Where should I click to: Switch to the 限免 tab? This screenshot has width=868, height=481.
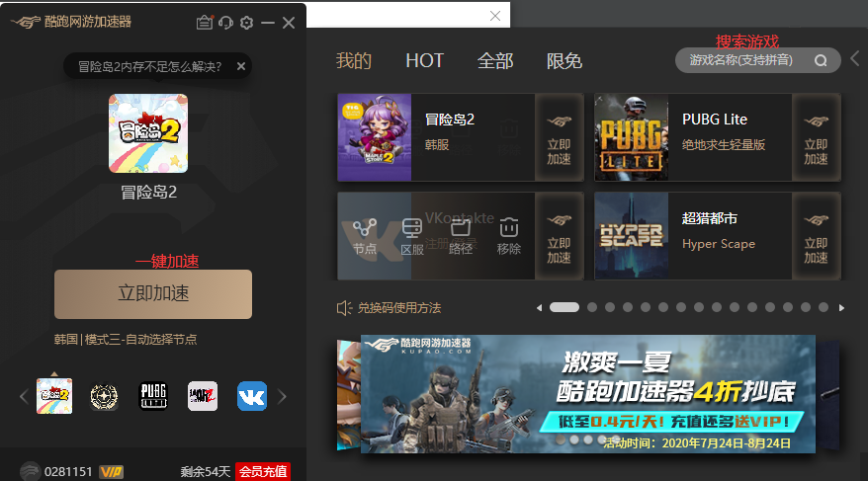coord(564,61)
